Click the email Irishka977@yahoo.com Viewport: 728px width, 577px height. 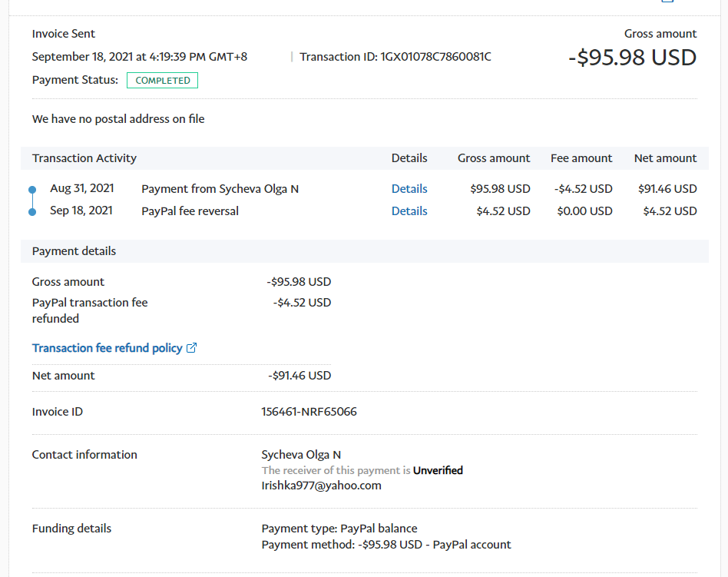(321, 486)
